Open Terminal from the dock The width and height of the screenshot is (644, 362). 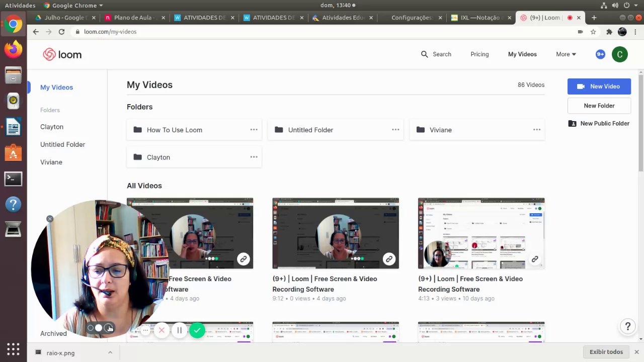pos(13,178)
